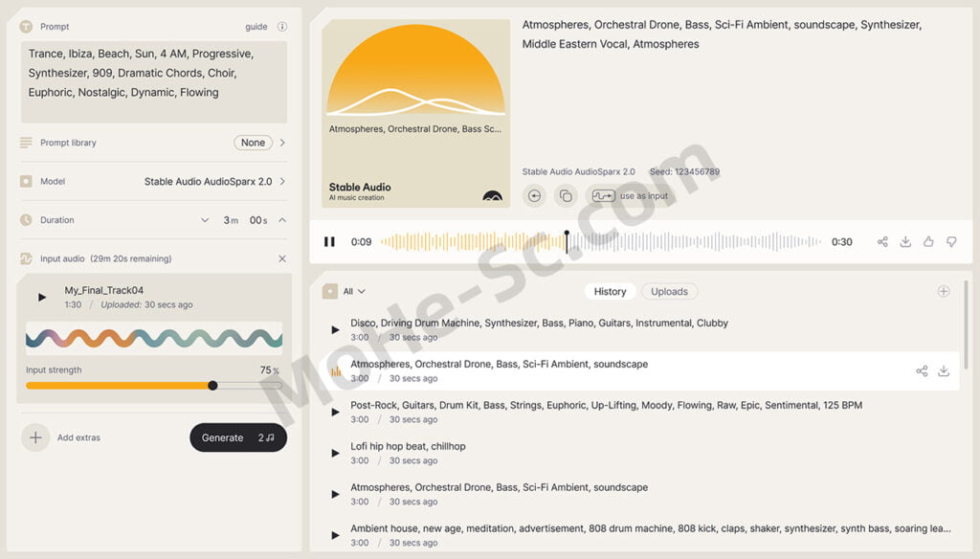Select the History tab
The image size is (980, 559).
610,292
